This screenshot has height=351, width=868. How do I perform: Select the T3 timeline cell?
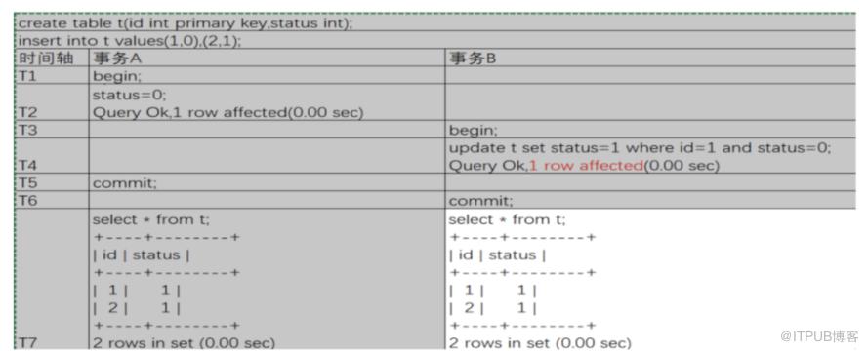51,130
